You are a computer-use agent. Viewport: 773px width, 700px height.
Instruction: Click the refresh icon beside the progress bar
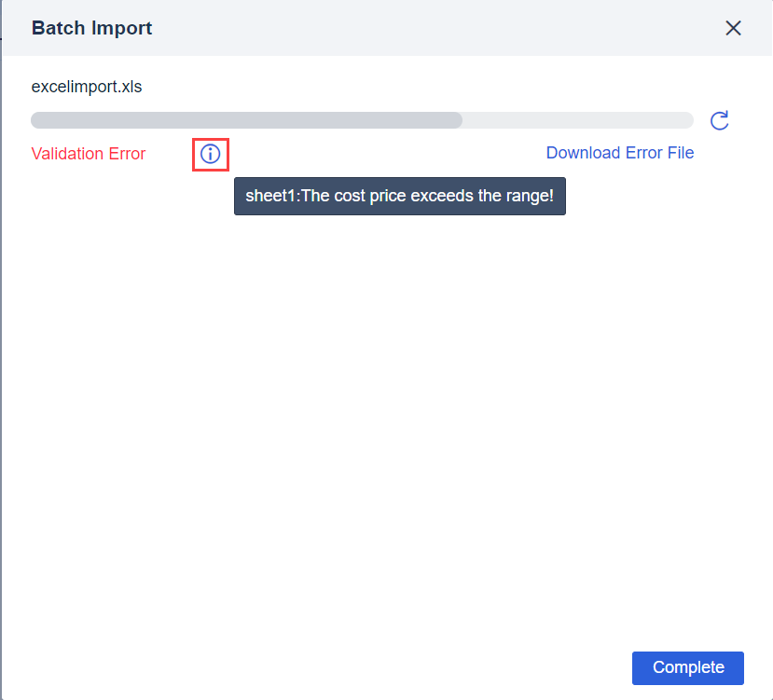(719, 120)
